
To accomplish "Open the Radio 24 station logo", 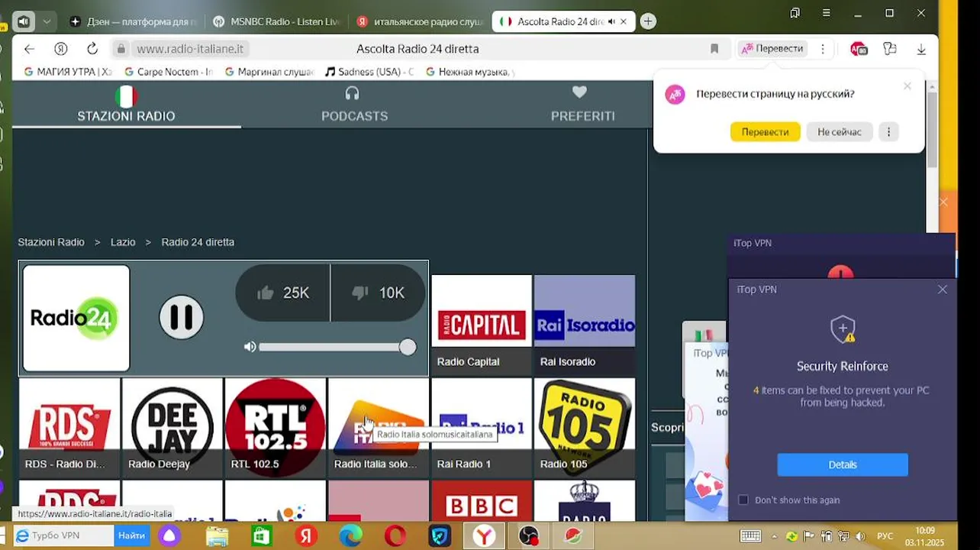I will pyautogui.click(x=76, y=318).
